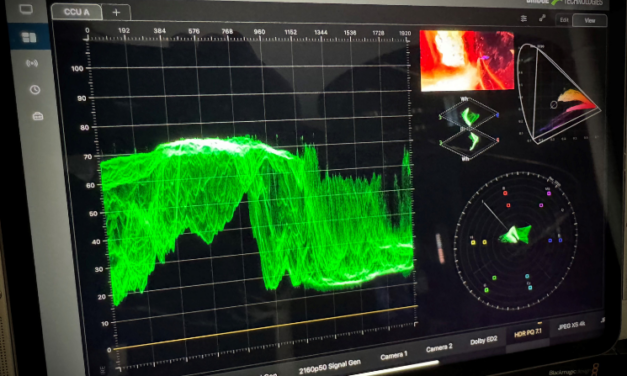
Task: Select the HDR PQ 7.1 source
Action: (527, 332)
